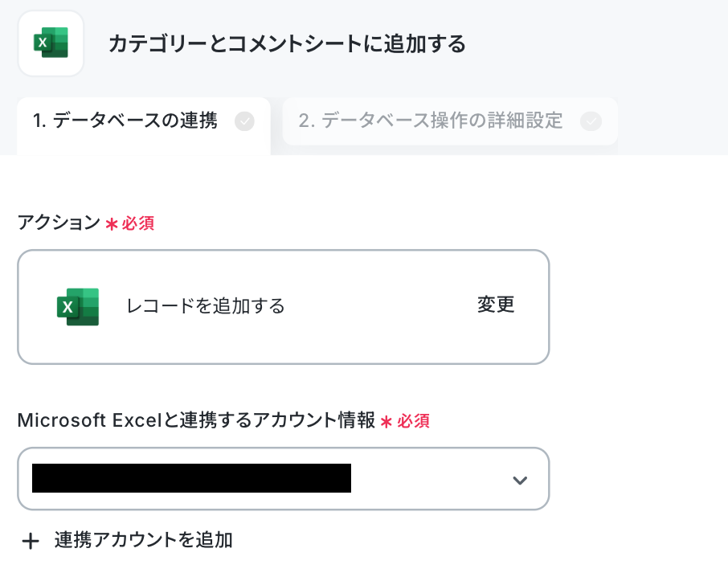Screen dimensions: 728x577
Task: Select the blacked-out account value in the dropdown
Action: (191, 477)
